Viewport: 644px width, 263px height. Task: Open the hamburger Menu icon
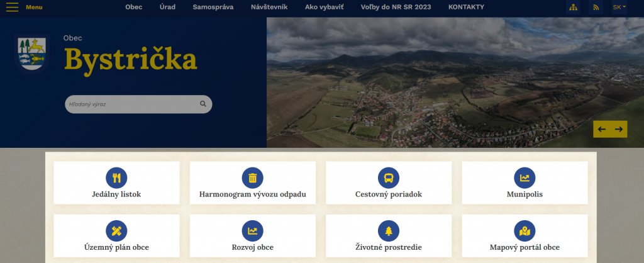tap(13, 7)
